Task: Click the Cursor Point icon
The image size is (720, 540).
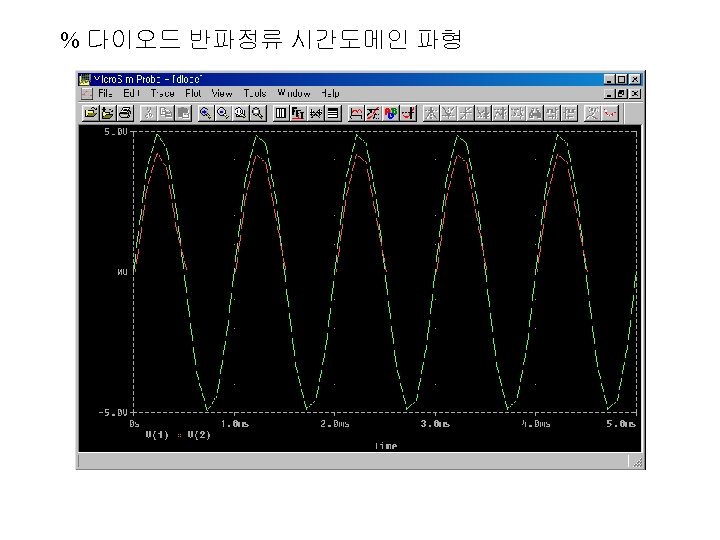Action: [518, 113]
